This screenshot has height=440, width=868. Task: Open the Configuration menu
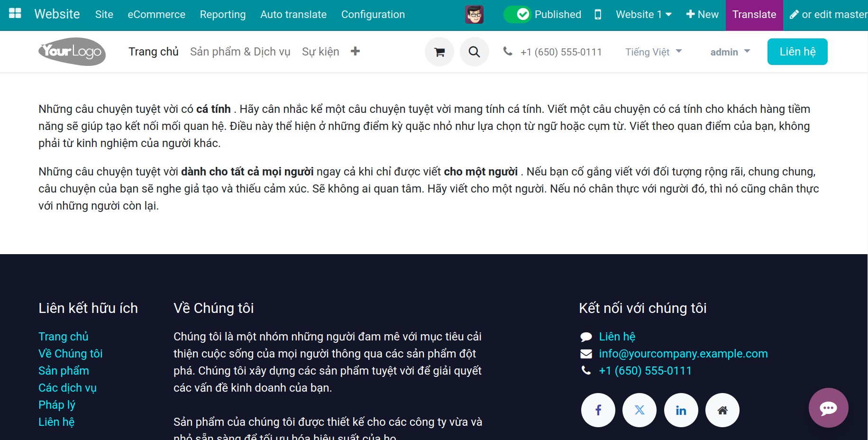tap(373, 14)
